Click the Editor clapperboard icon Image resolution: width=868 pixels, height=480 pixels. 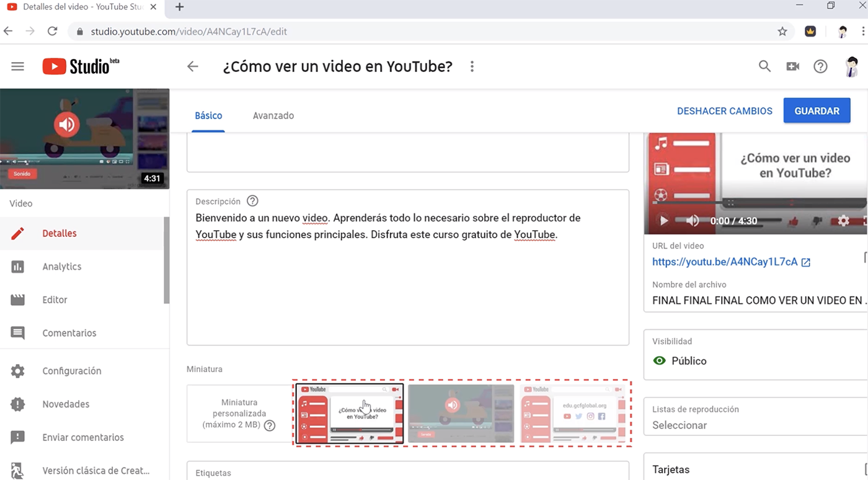(x=17, y=300)
